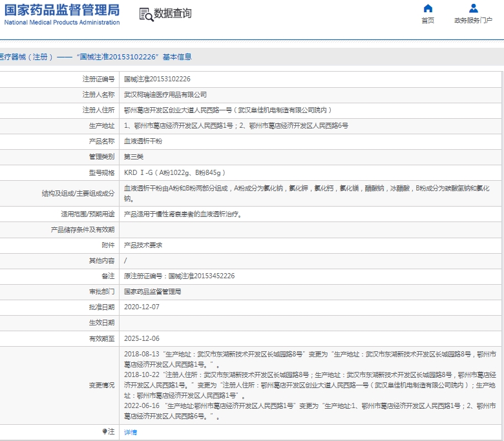The image size is (504, 441).
Task: Select approval department 国家药品监督管理局 value
Action: coord(152,292)
